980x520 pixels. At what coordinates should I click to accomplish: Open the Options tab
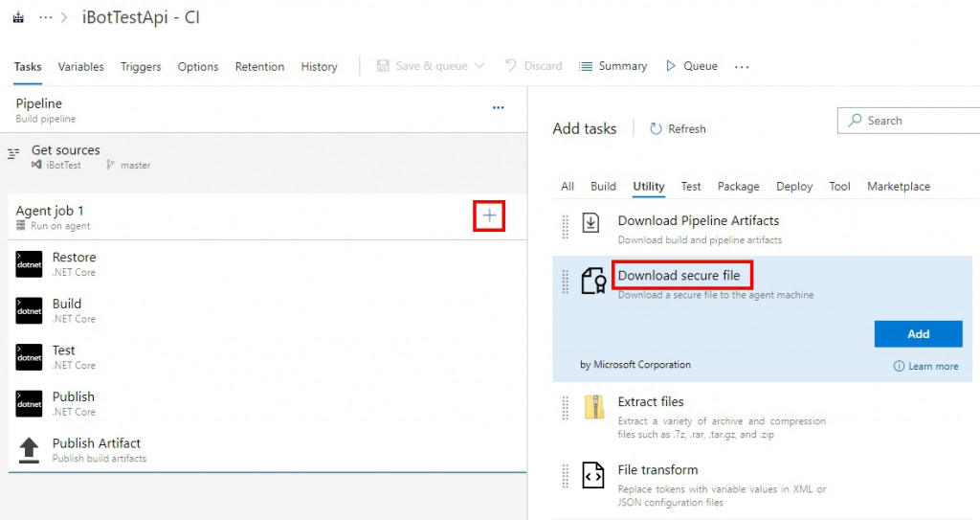pos(198,66)
